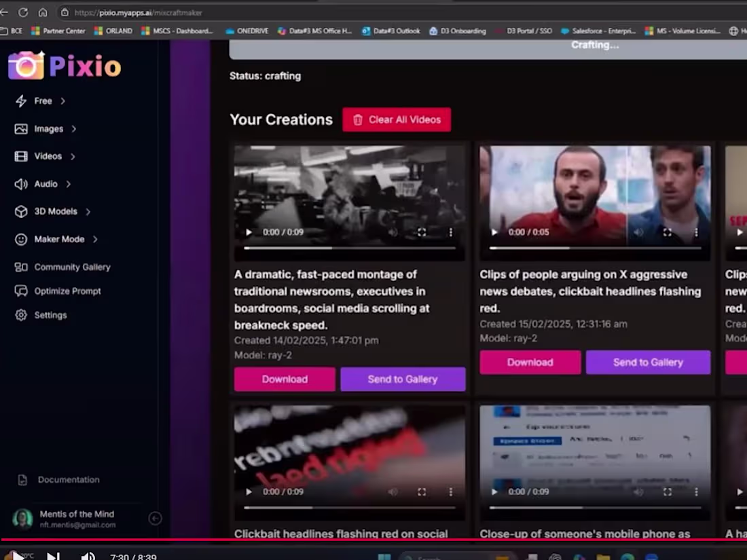Download the newsroom montage video

click(x=285, y=379)
